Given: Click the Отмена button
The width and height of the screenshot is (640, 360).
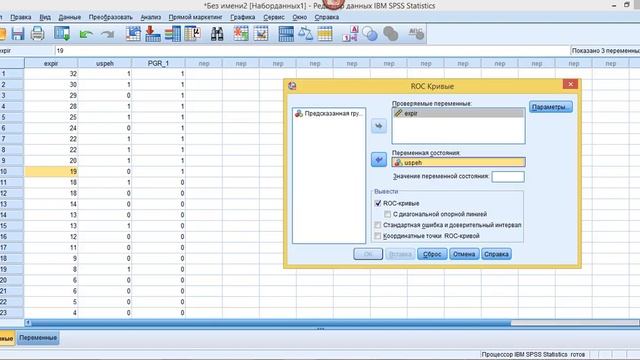Looking at the screenshot, I should 464,254.
